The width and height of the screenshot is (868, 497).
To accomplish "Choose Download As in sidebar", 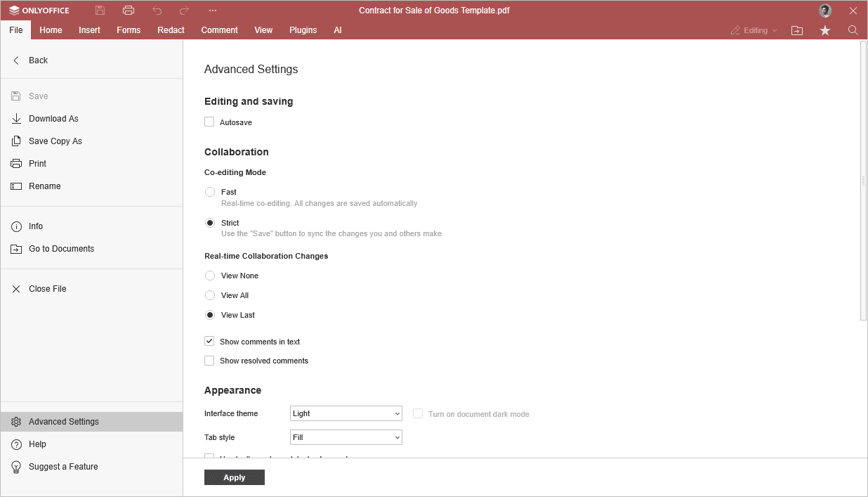I will tap(53, 119).
